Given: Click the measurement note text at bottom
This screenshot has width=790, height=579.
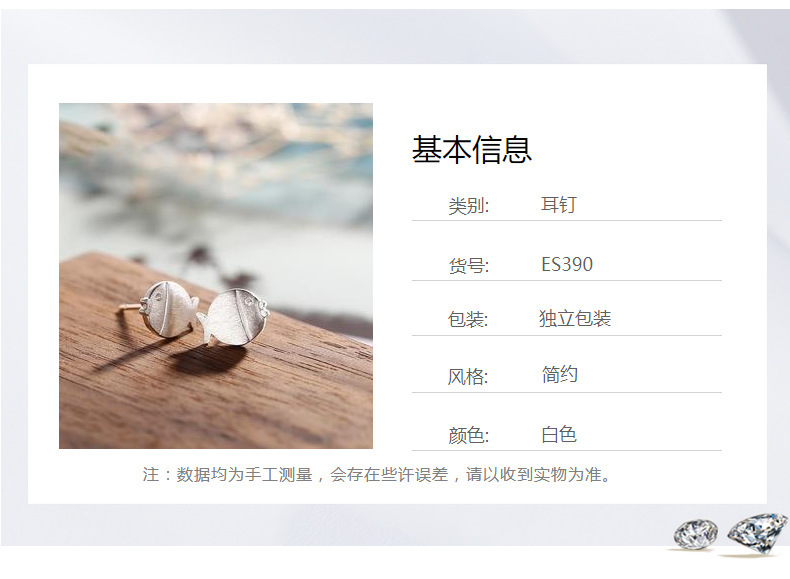Looking at the screenshot, I should pos(377,474).
